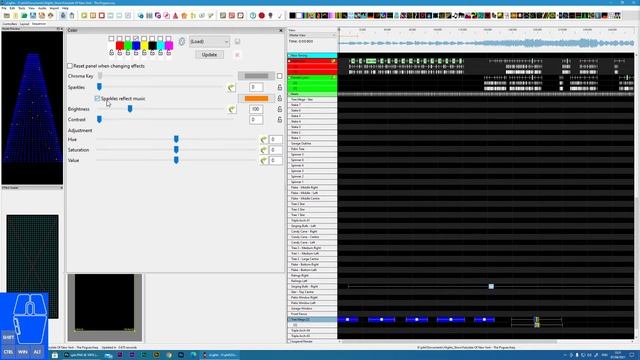Toggle the Sparkles lock icon
The height and width of the screenshot is (360, 640).
click(x=280, y=87)
